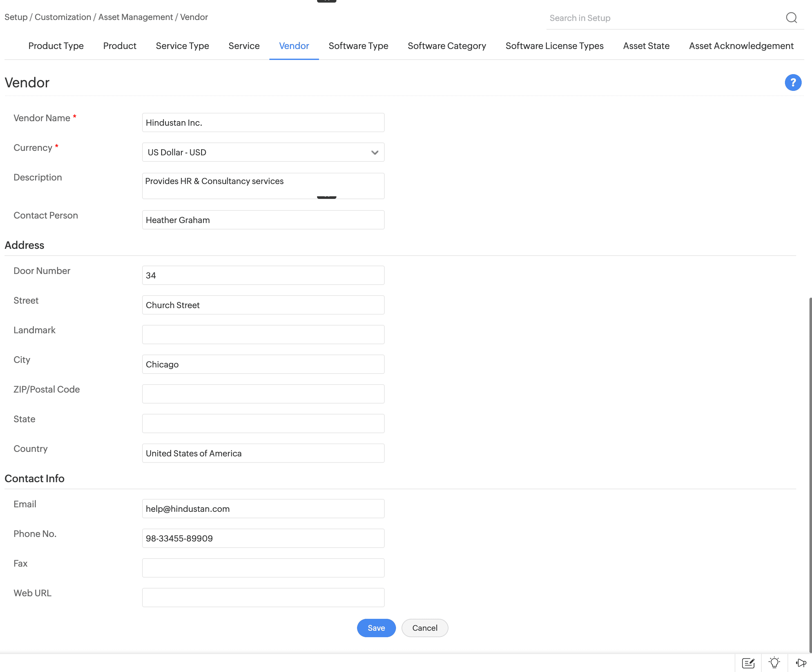This screenshot has height=672, width=812.
Task: Click the megaphone announcements icon
Action: click(800, 663)
